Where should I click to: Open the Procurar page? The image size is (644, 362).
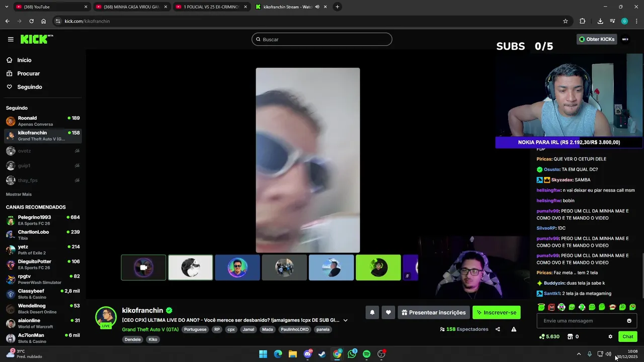pyautogui.click(x=28, y=73)
